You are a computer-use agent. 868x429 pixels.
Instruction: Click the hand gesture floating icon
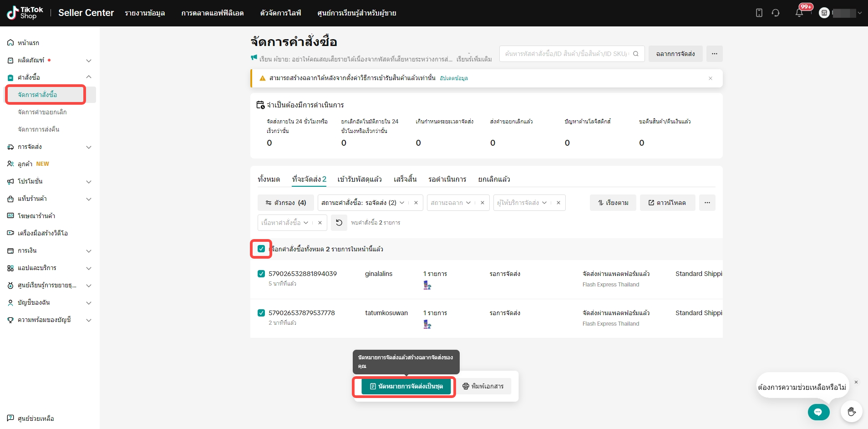[852, 412]
